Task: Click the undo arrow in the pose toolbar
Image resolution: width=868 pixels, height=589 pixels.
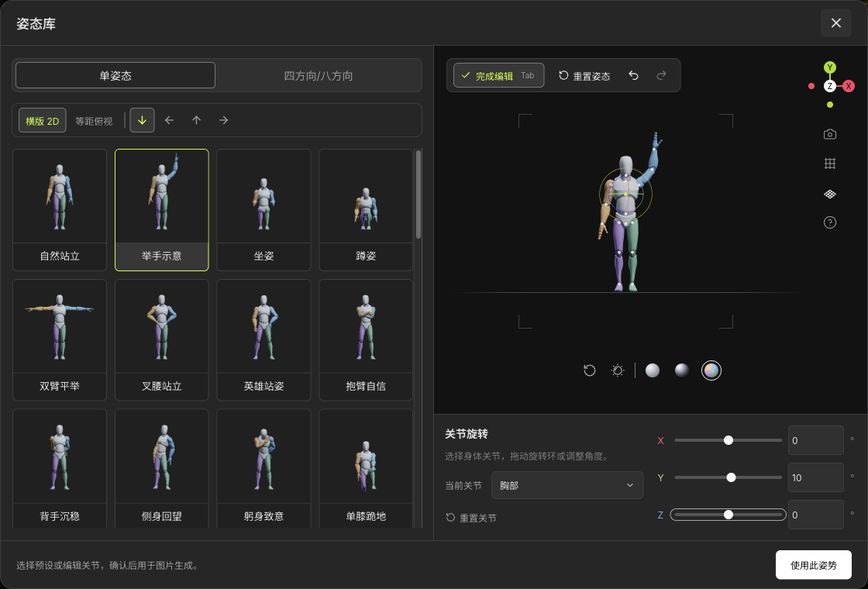Action: pyautogui.click(x=634, y=75)
